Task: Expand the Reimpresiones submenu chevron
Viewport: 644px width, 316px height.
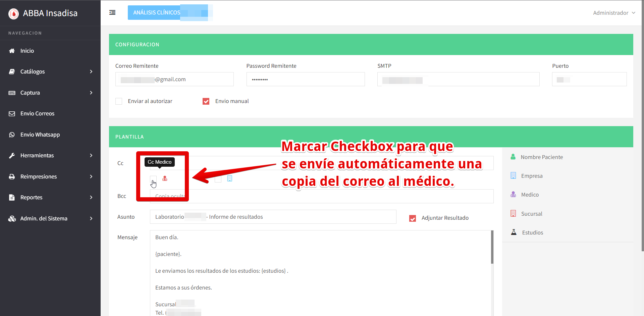Action: (x=91, y=176)
